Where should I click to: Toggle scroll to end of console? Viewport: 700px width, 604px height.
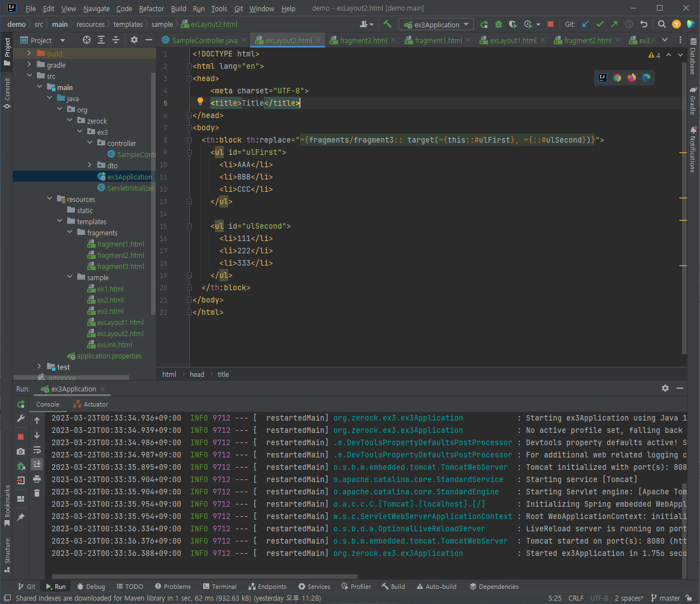pyautogui.click(x=37, y=464)
